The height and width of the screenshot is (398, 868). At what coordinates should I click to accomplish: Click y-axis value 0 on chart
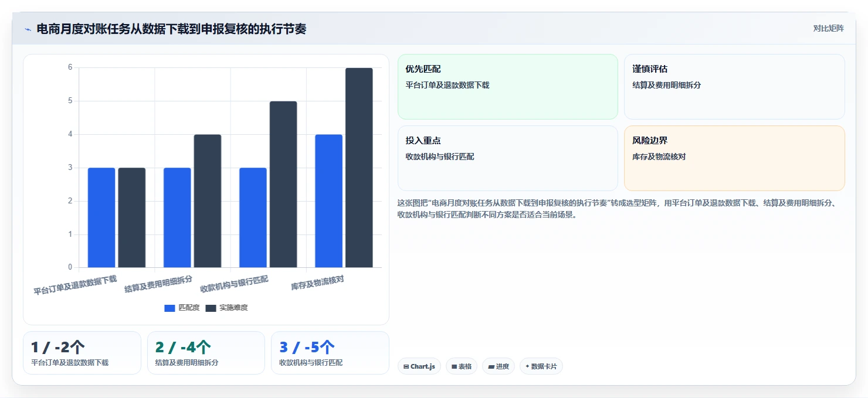(x=70, y=267)
